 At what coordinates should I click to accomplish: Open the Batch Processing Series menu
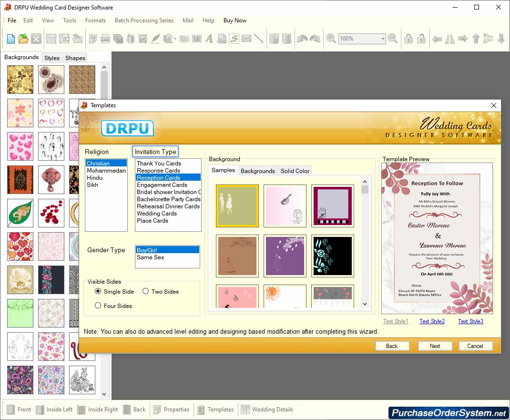coord(144,20)
